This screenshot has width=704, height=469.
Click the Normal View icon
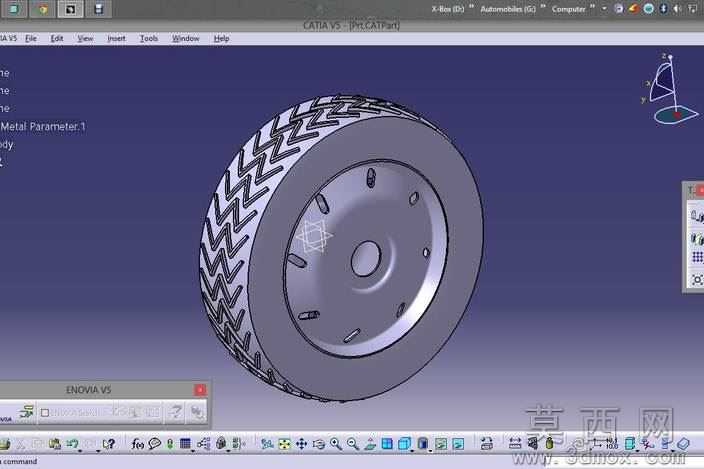pyautogui.click(x=370, y=444)
